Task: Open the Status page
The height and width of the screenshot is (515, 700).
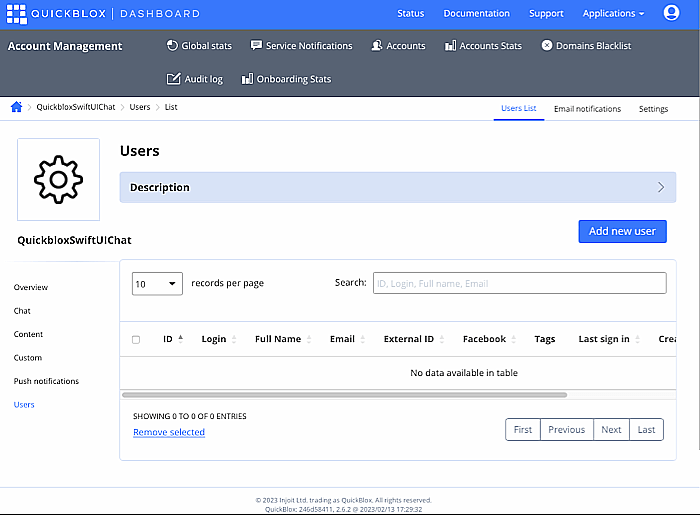Action: coord(411,13)
